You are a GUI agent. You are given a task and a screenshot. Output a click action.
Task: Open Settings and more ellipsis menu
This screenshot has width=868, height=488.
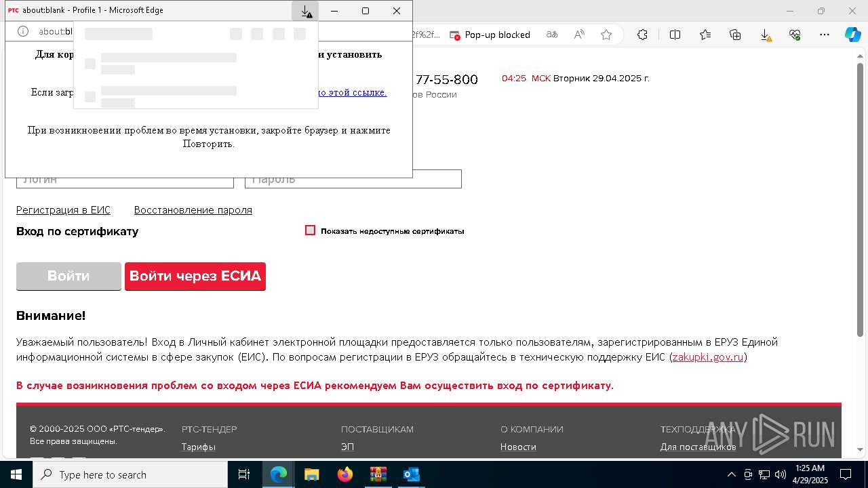tap(825, 35)
